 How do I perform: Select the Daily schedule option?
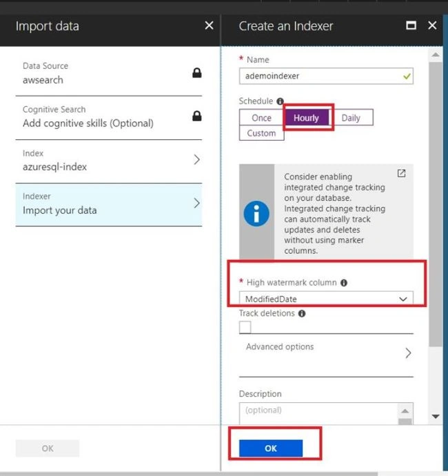351,117
